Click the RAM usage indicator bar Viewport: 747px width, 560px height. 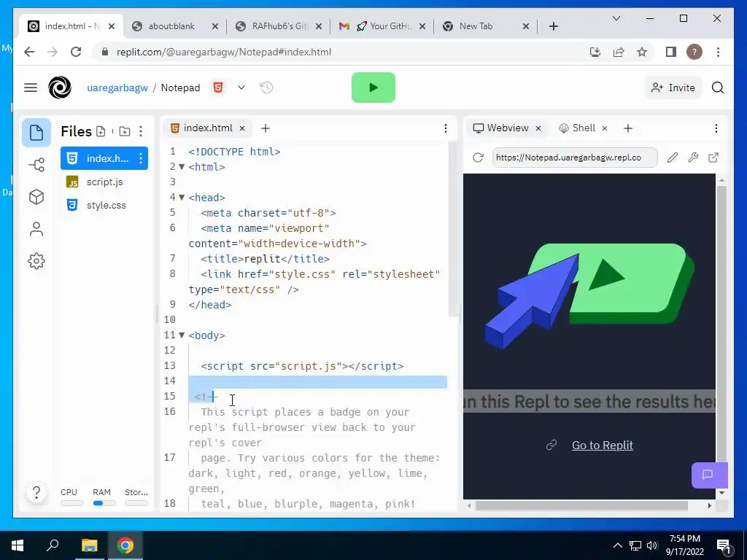pos(104,503)
